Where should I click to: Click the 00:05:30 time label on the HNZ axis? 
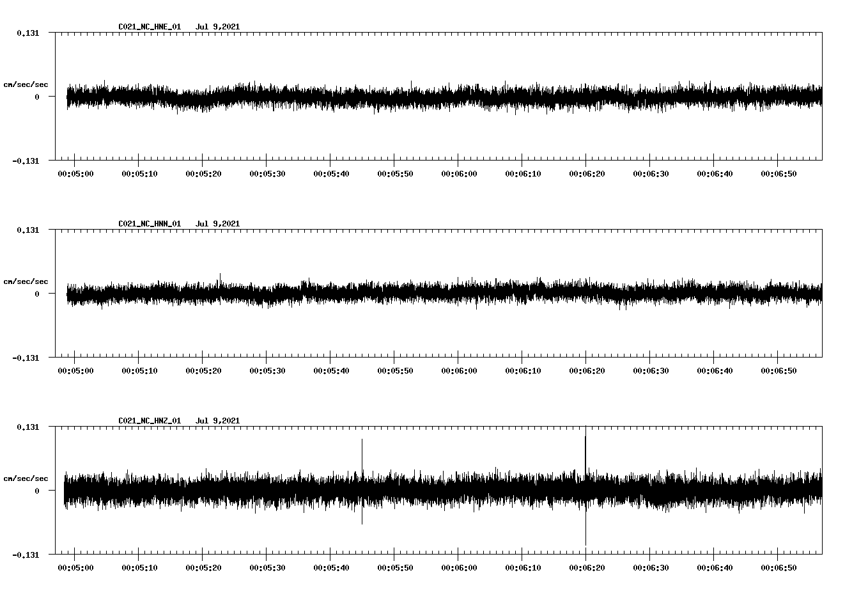coord(268,567)
